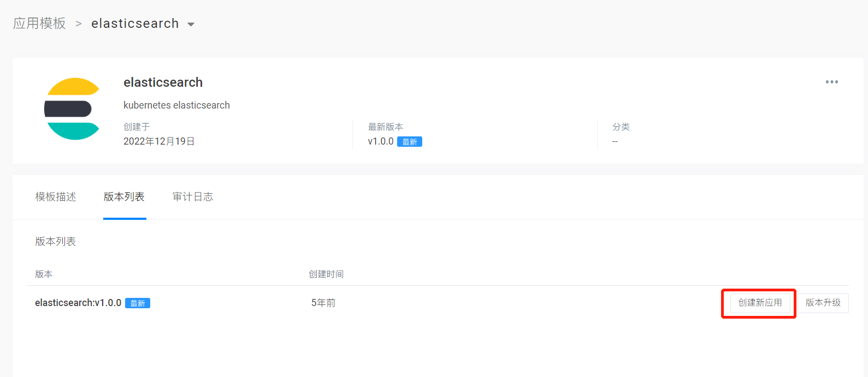Click the 版本升级 button

click(823, 303)
